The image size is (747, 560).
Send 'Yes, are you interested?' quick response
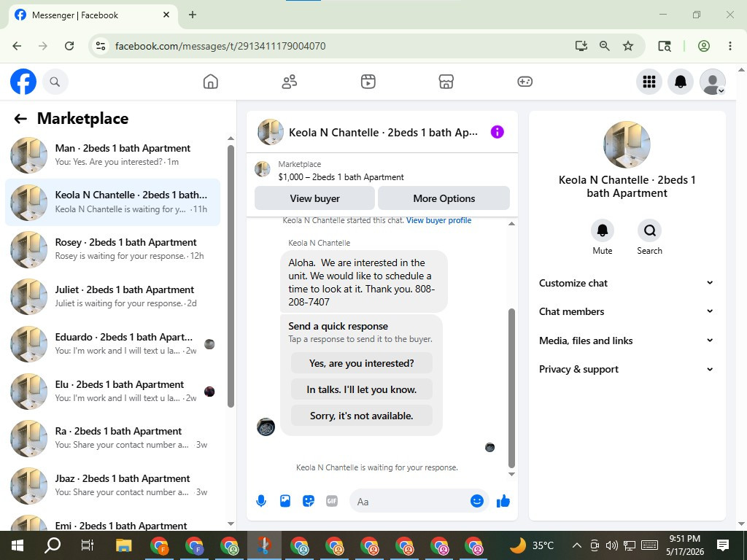[362, 363]
